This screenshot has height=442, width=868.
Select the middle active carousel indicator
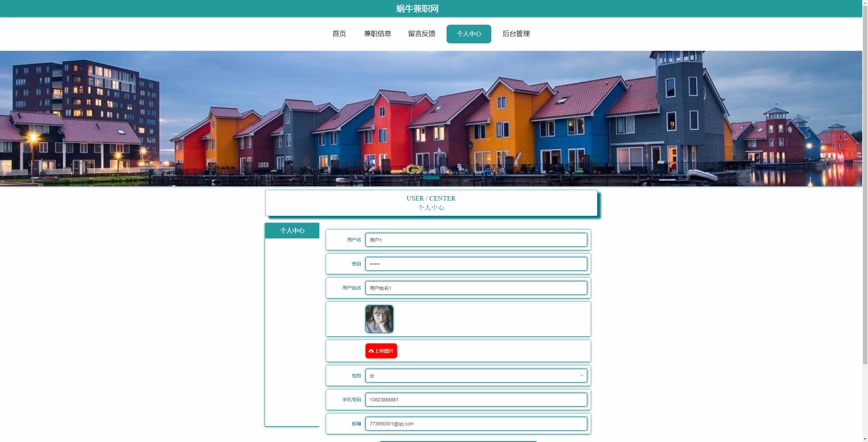(431, 178)
